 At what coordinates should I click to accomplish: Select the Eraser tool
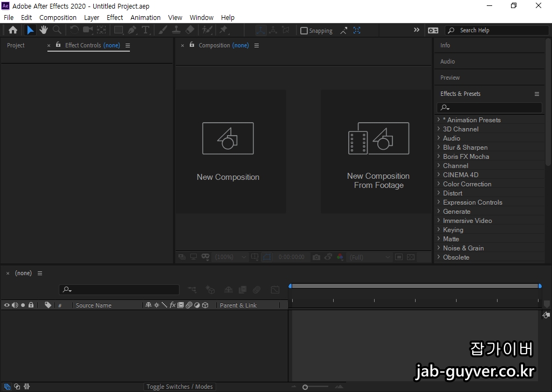click(190, 30)
